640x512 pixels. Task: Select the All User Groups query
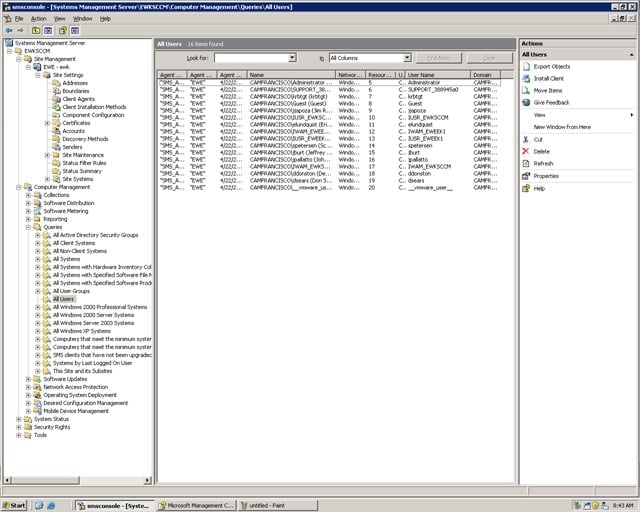pyautogui.click(x=71, y=291)
